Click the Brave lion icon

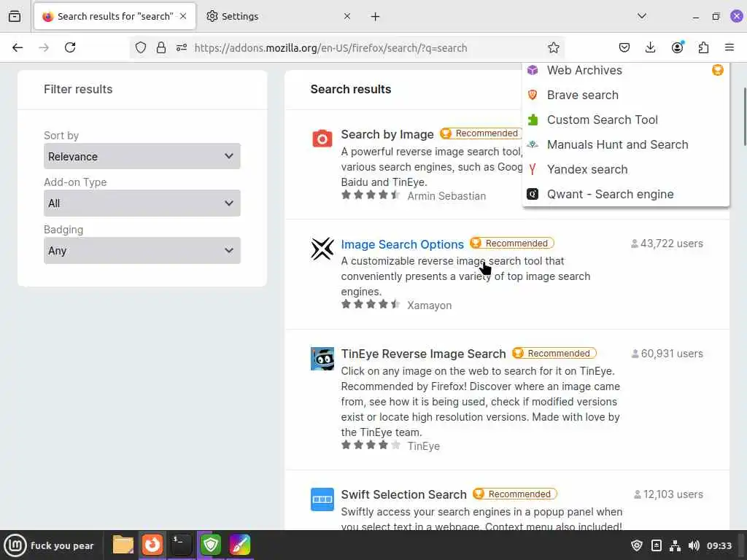[x=533, y=95]
